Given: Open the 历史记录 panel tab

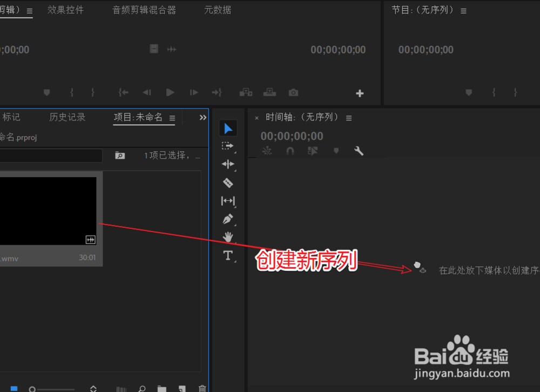Looking at the screenshot, I should pyautogui.click(x=67, y=117).
